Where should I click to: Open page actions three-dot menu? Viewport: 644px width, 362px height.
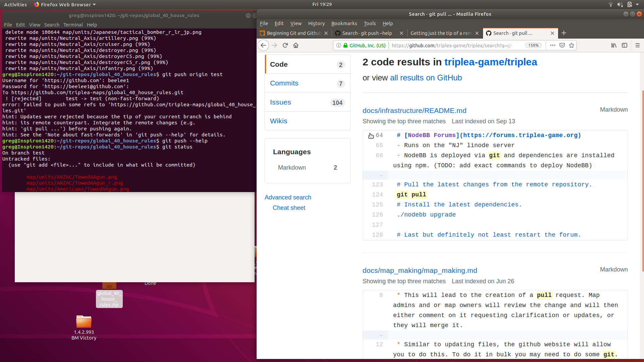pos(553,45)
